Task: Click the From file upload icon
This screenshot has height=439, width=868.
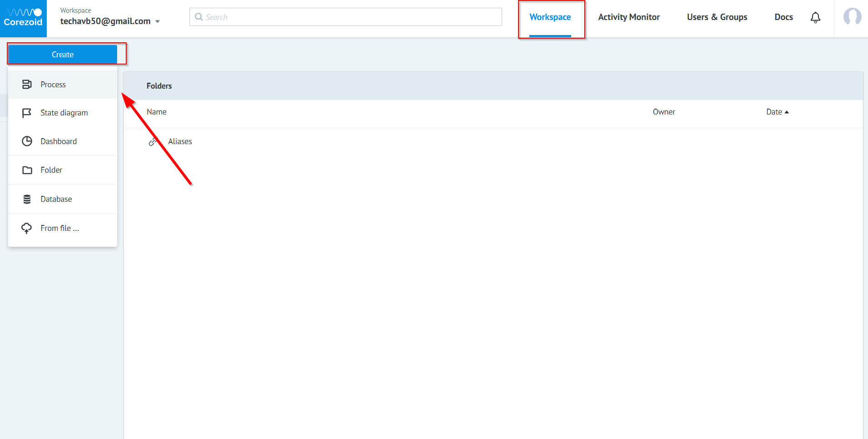Action: [x=26, y=228]
